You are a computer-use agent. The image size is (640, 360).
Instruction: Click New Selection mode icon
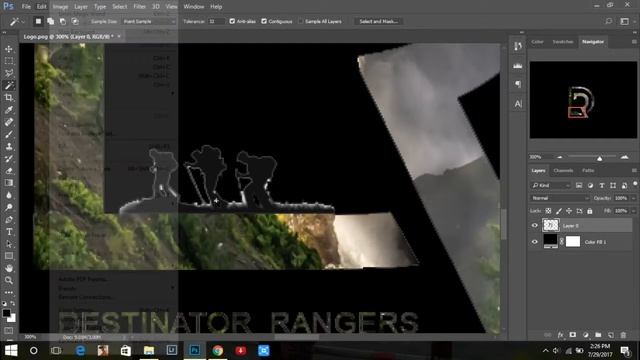tap(38, 21)
